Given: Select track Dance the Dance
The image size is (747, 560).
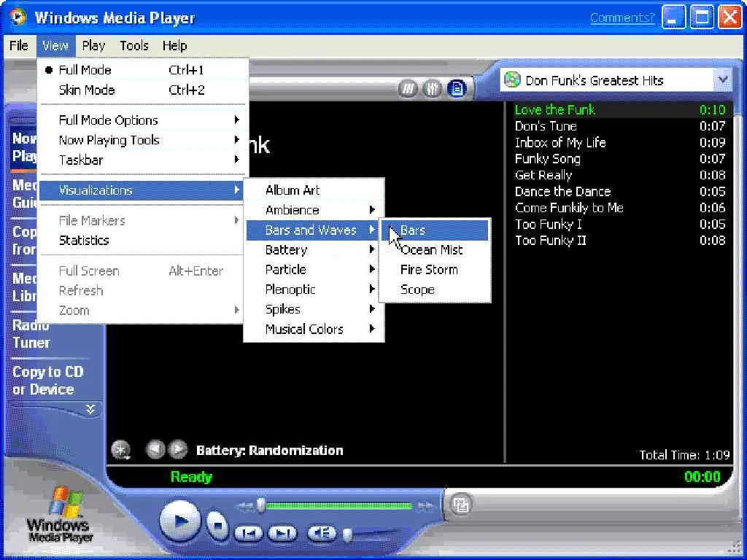Looking at the screenshot, I should [619, 192].
